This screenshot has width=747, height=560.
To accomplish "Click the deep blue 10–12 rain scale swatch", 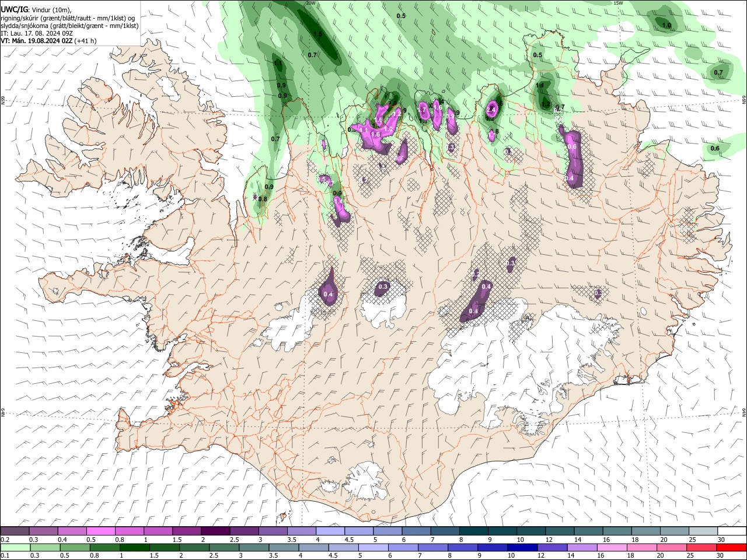I will point(522,547).
